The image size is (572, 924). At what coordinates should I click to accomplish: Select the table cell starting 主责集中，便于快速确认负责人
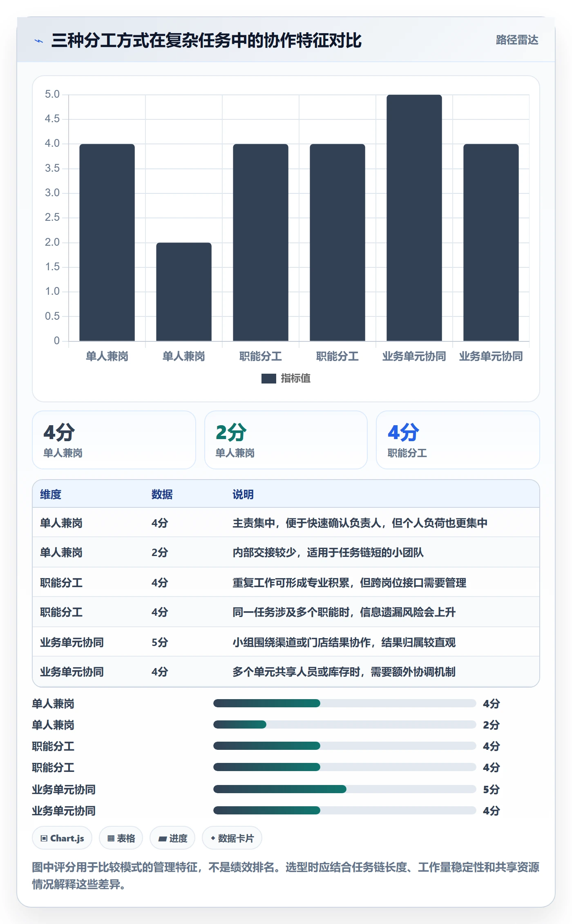coord(360,523)
